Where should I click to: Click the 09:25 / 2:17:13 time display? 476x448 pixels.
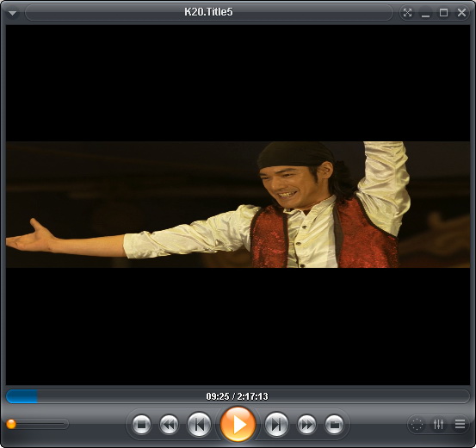(x=237, y=396)
